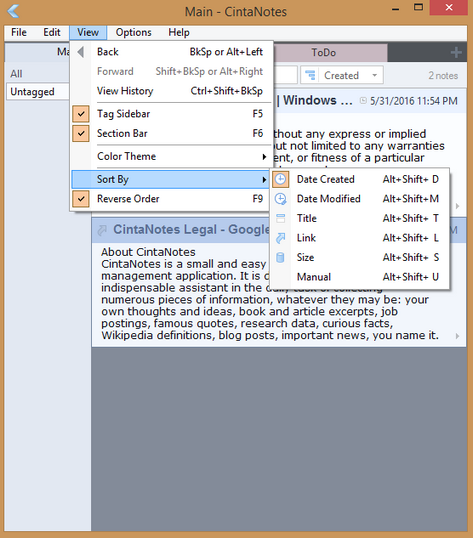Viewport: 473px width, 538px height.
Task: Close the CintaNotes window
Action: click(449, 8)
